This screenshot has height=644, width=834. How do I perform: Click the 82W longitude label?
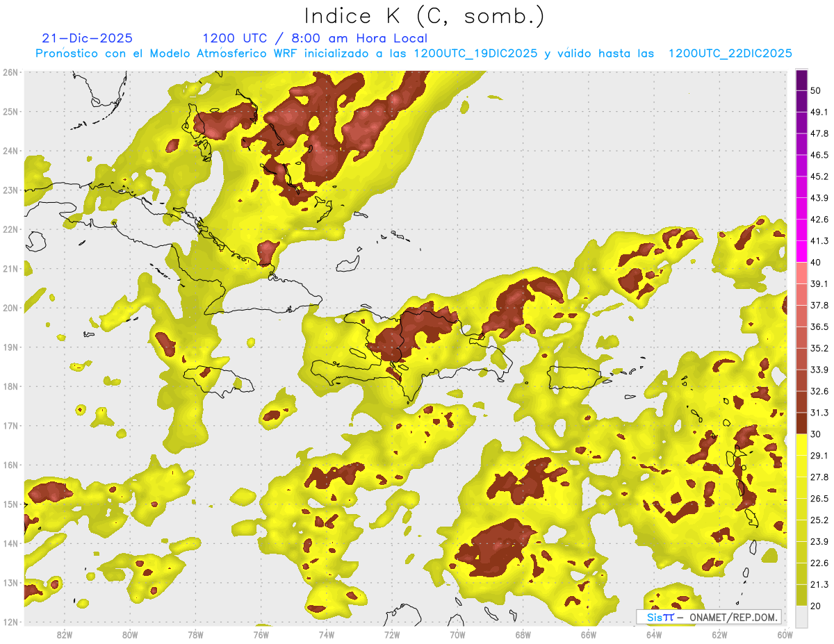pos(64,634)
